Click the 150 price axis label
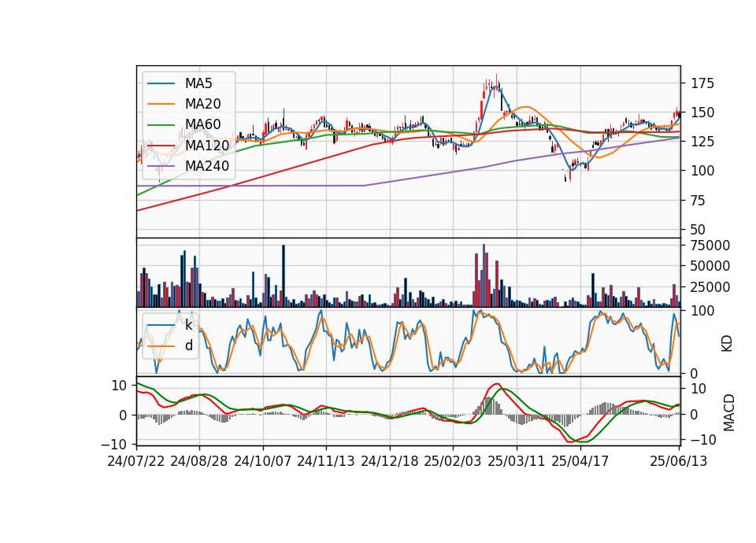 [x=702, y=113]
